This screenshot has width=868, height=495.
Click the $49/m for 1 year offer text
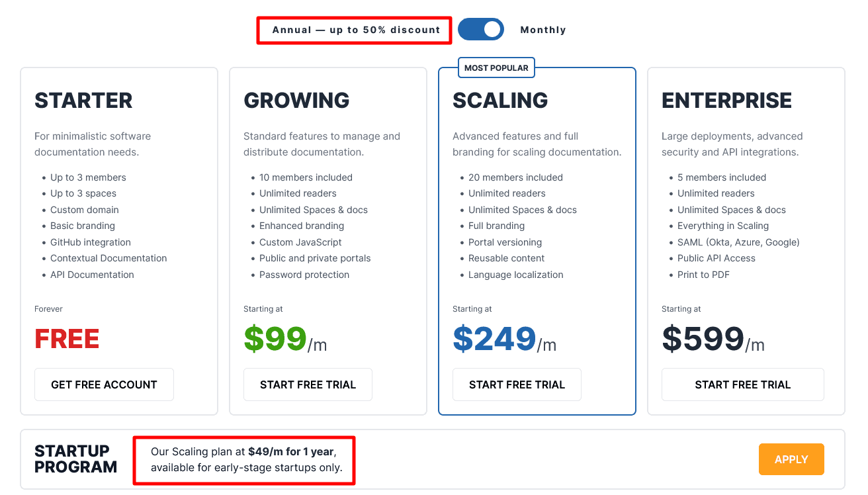[291, 453]
